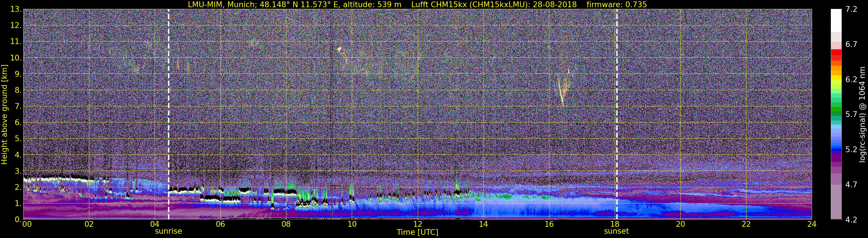868x238 pixels.
Task: Click the y-axis tick label '4.'
Action: pos(18,155)
